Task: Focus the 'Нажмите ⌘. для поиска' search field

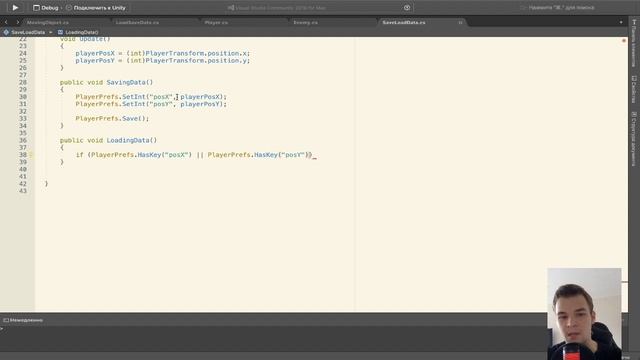Action: (x=557, y=8)
